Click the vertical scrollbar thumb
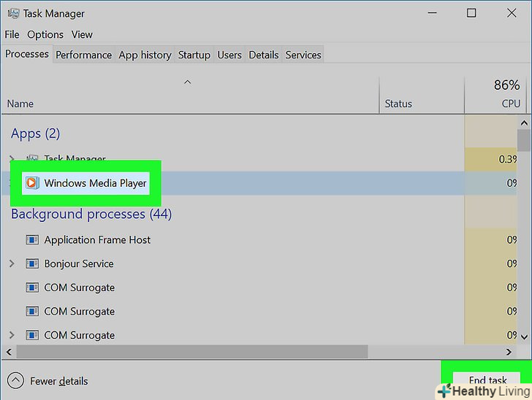 [x=524, y=140]
